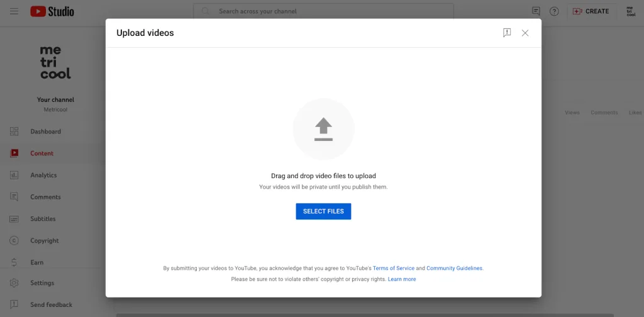Click the Copyright sidebar icon

(x=14, y=241)
